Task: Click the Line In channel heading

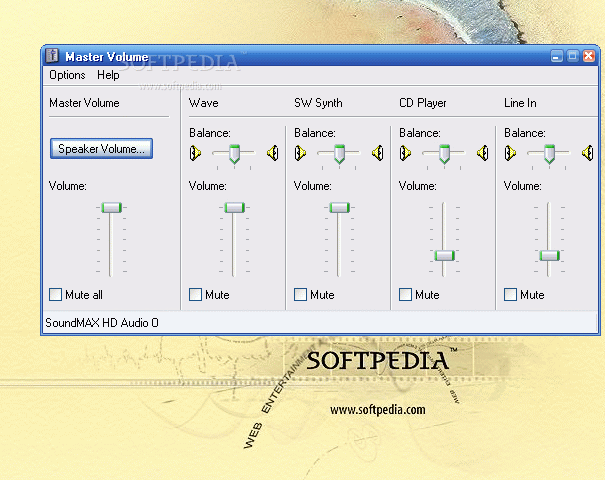Action: [x=520, y=103]
